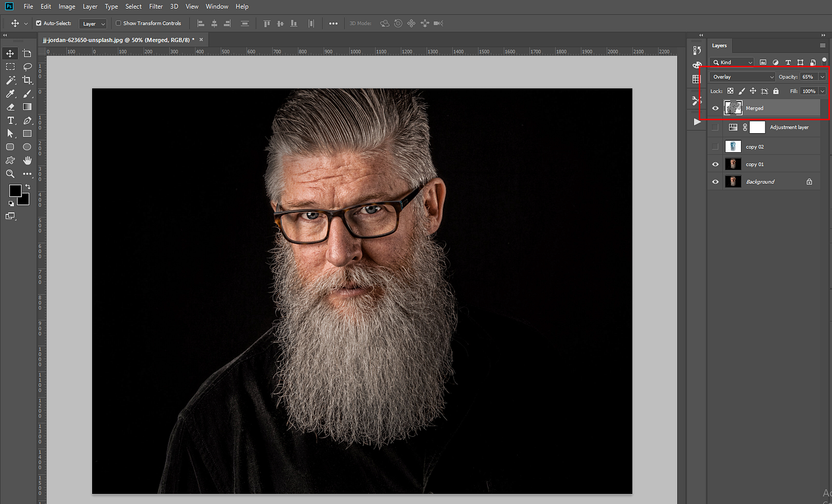This screenshot has height=504, width=832.
Task: Open the Overlay blend mode dropdown
Action: point(743,77)
